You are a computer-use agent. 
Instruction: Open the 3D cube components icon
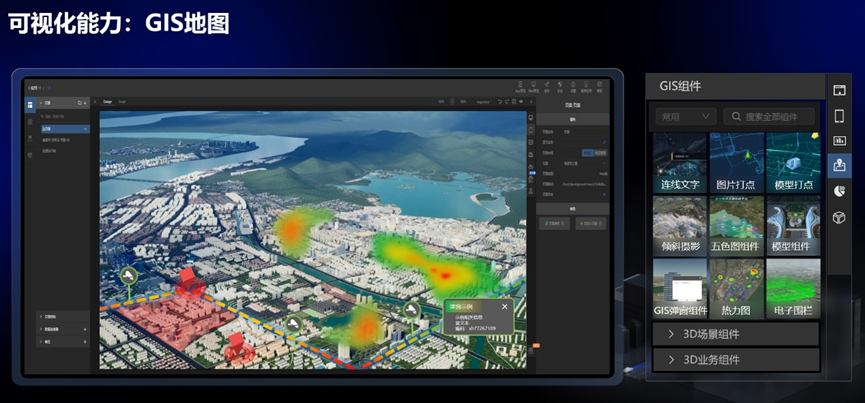tap(839, 217)
